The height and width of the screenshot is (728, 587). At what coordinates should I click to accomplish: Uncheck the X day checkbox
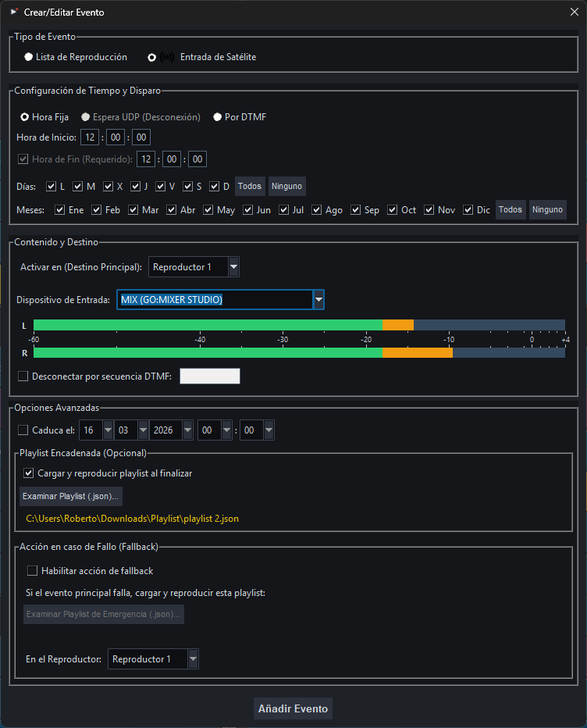(x=109, y=187)
